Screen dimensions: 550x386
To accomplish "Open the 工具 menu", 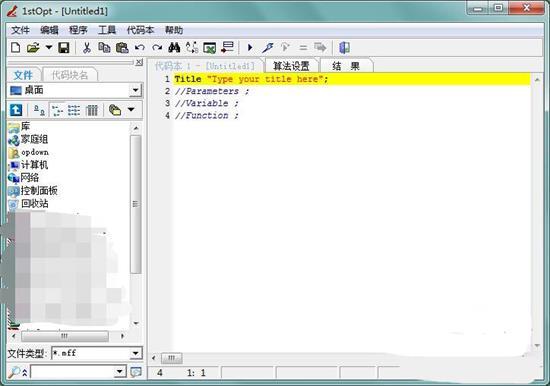I will point(107,30).
